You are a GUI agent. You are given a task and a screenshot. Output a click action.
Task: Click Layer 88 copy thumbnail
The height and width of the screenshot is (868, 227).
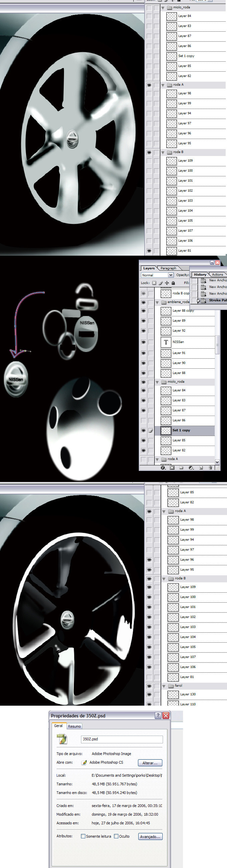pyautogui.click(x=166, y=311)
